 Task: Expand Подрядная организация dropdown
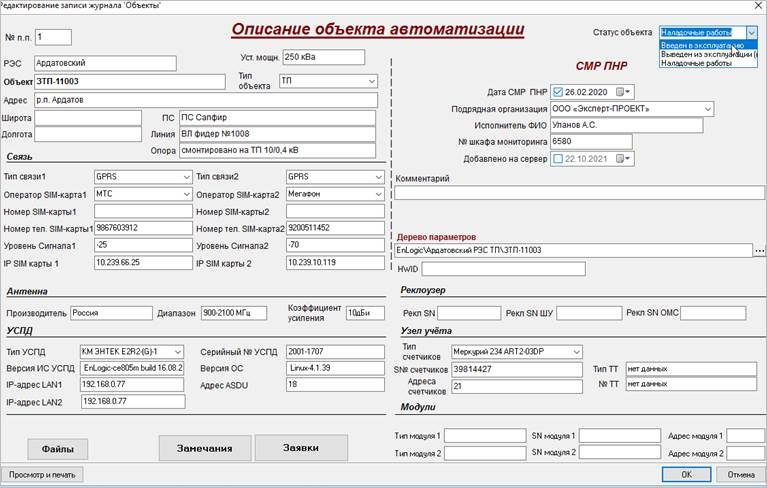point(707,109)
